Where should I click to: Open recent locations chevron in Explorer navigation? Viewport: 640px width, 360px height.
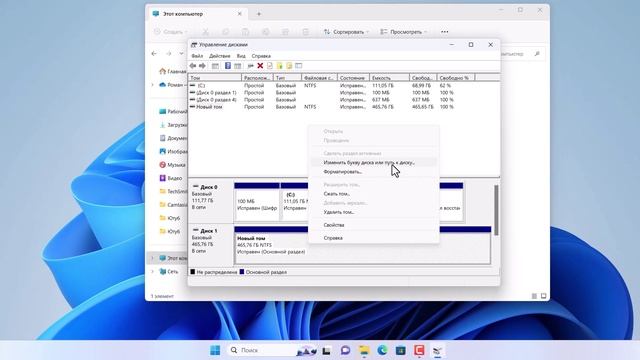click(181, 53)
